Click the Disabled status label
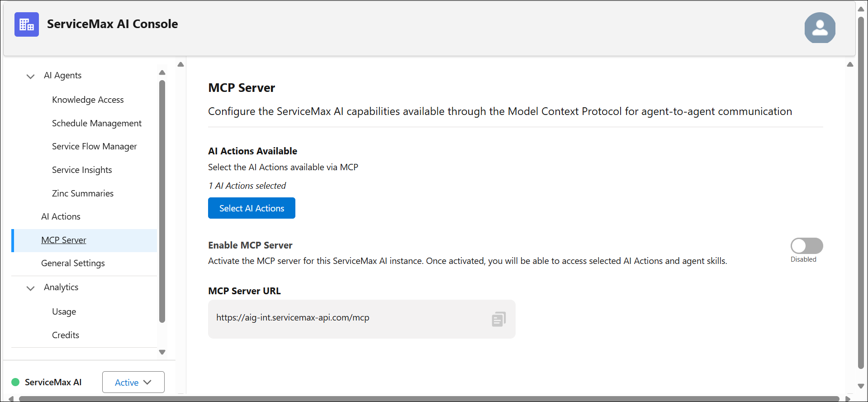868x402 pixels. click(x=803, y=259)
